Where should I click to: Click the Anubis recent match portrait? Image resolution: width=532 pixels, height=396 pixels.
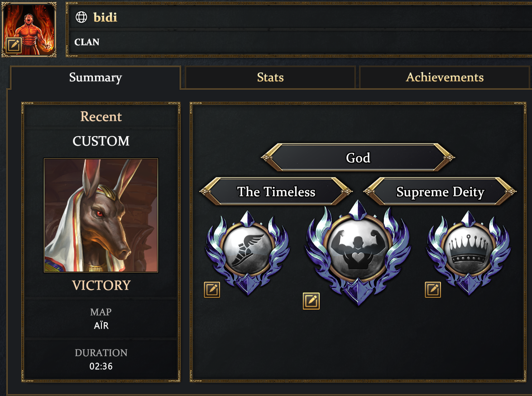click(101, 215)
